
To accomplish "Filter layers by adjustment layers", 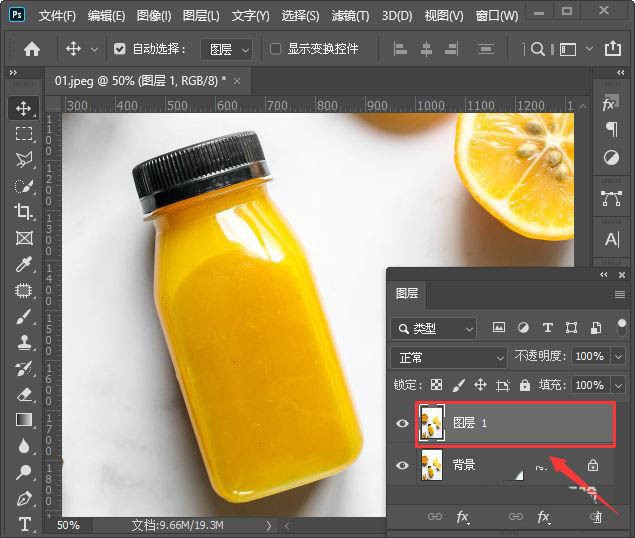I will 523,327.
